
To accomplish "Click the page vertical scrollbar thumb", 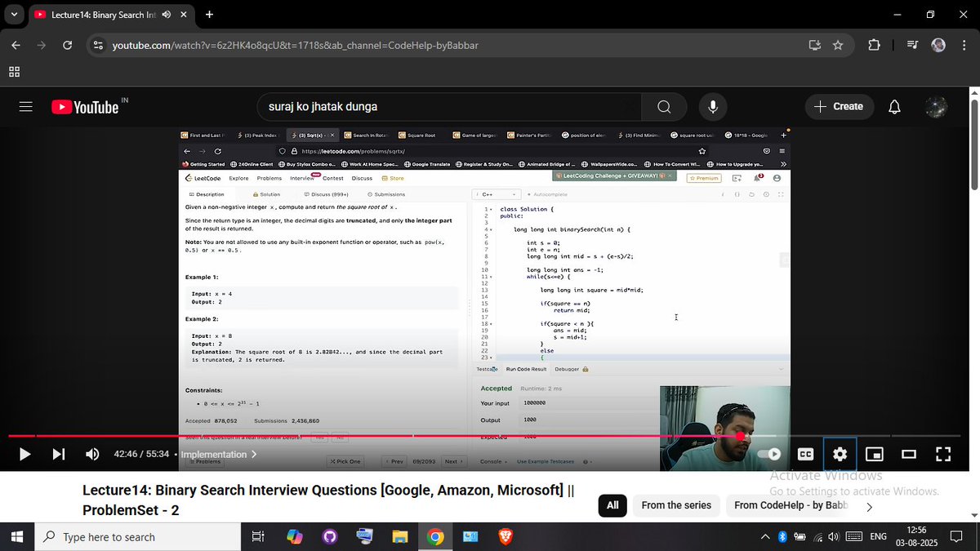I will (x=973, y=144).
